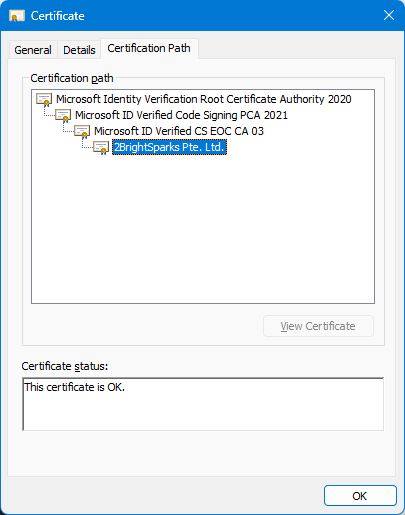Viewport: 405px width, 515px height.
Task: Select the 2BrightSparks Pte. Ltd. certificate entry
Action: (169, 147)
